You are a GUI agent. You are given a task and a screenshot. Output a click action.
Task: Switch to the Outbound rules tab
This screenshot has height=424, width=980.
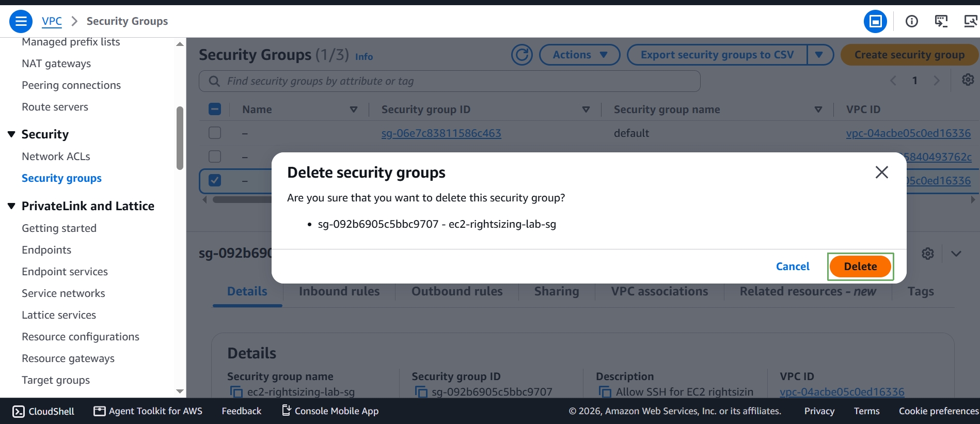pyautogui.click(x=457, y=291)
